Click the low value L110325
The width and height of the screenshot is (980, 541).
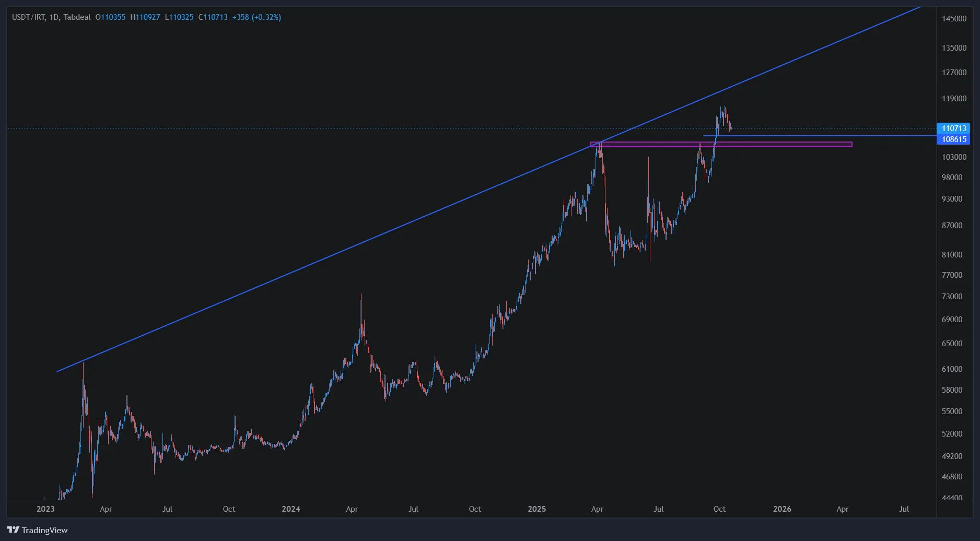point(179,17)
